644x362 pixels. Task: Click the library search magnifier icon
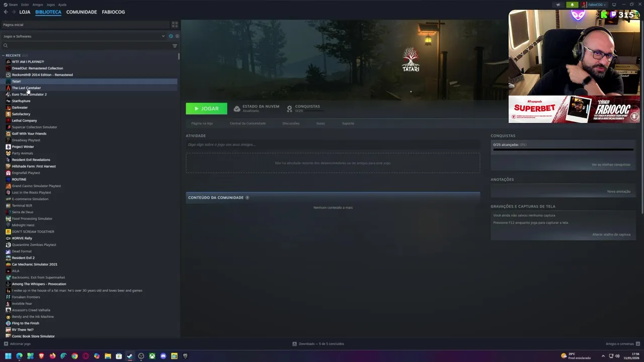[x=6, y=46]
